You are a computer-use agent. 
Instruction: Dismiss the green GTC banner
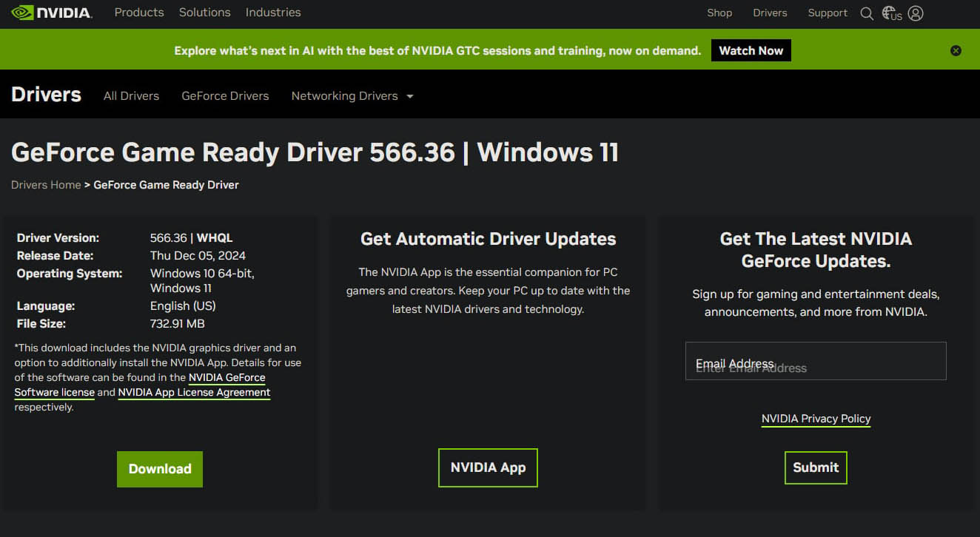coord(956,50)
